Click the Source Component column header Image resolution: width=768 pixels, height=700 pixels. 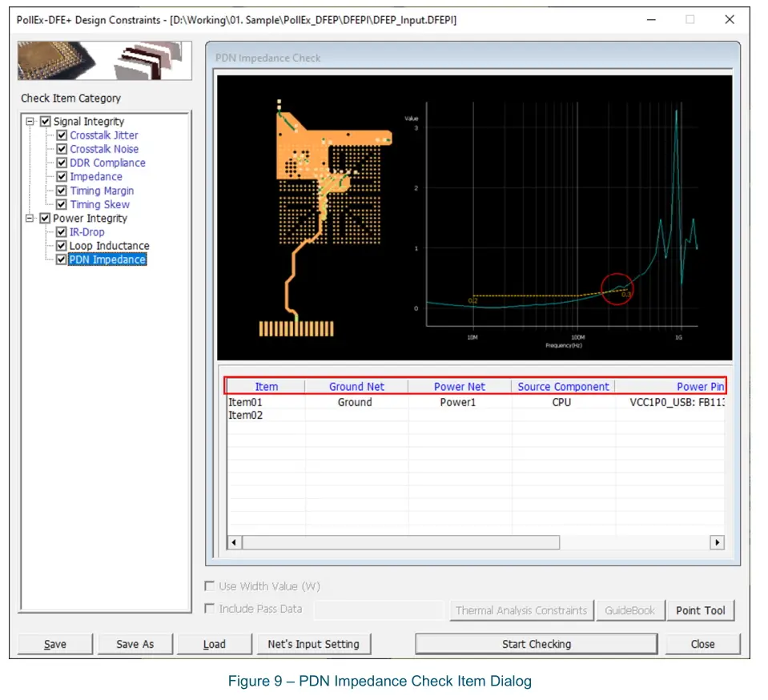pyautogui.click(x=563, y=386)
